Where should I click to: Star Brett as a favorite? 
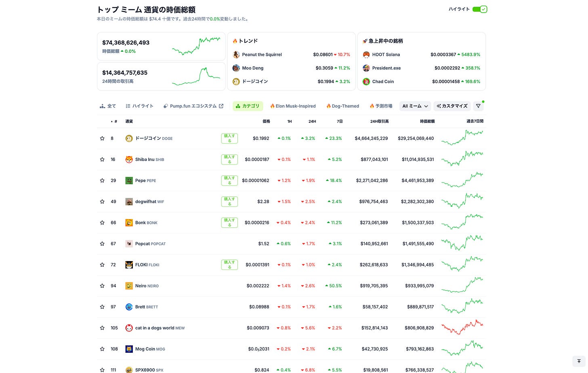coord(102,307)
